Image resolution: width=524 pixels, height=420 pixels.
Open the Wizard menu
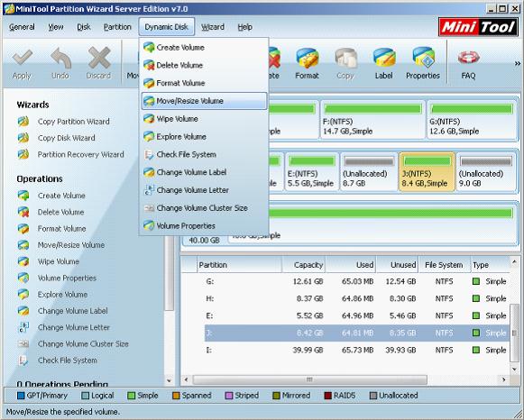point(213,27)
